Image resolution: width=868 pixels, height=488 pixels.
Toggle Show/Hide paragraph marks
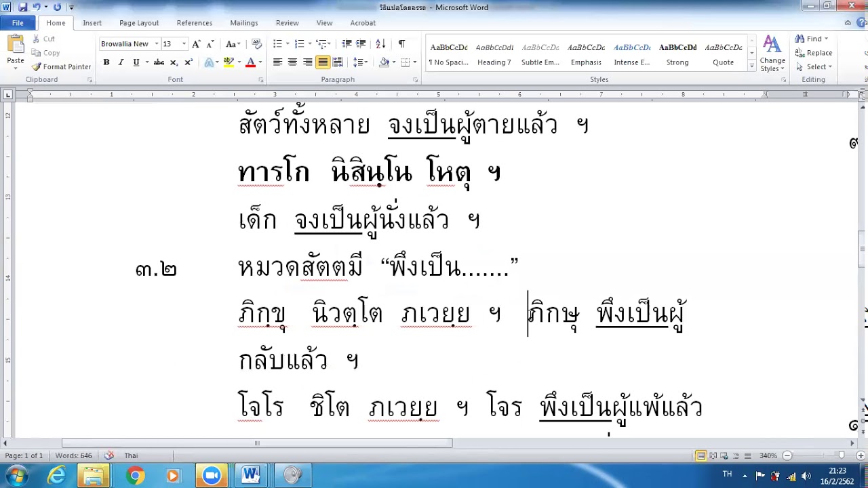pos(401,44)
